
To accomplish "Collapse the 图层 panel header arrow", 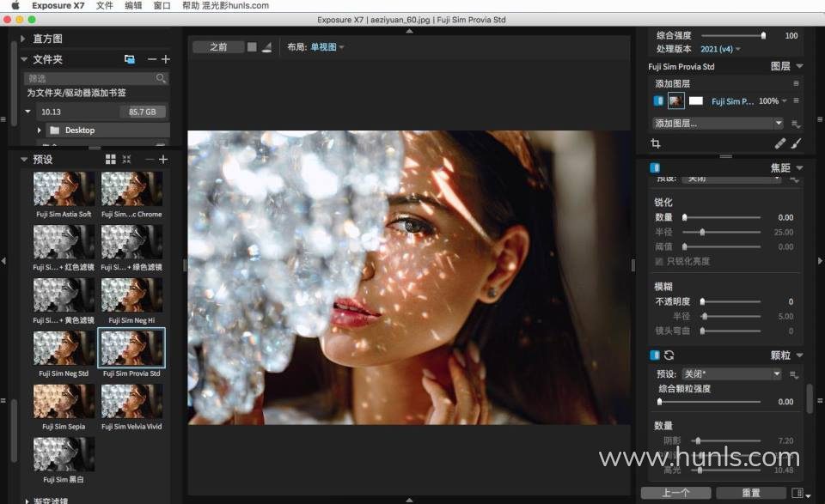I will click(800, 66).
